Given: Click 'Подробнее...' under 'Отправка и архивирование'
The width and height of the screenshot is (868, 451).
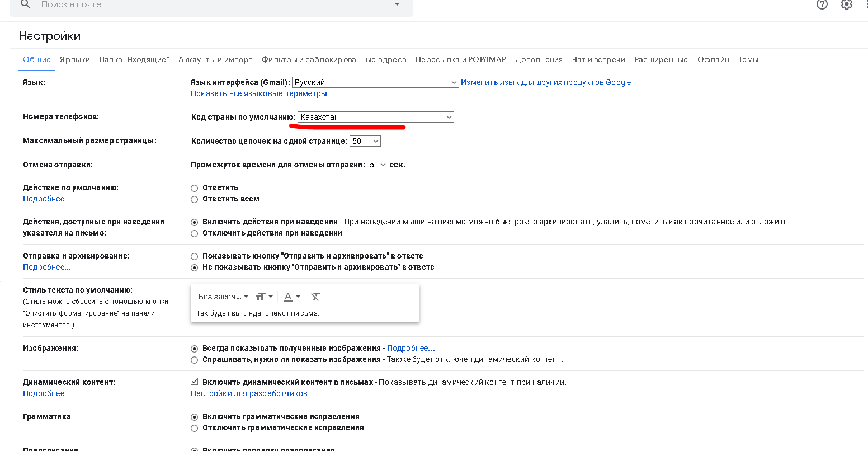Looking at the screenshot, I should (x=47, y=267).
